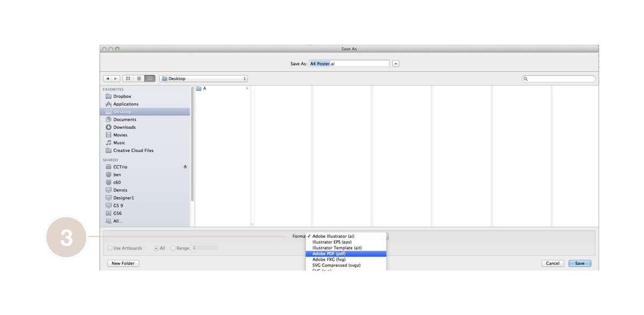Choose Illustrator Template (ait) format
This screenshot has width=644, height=315.
coord(346,248)
